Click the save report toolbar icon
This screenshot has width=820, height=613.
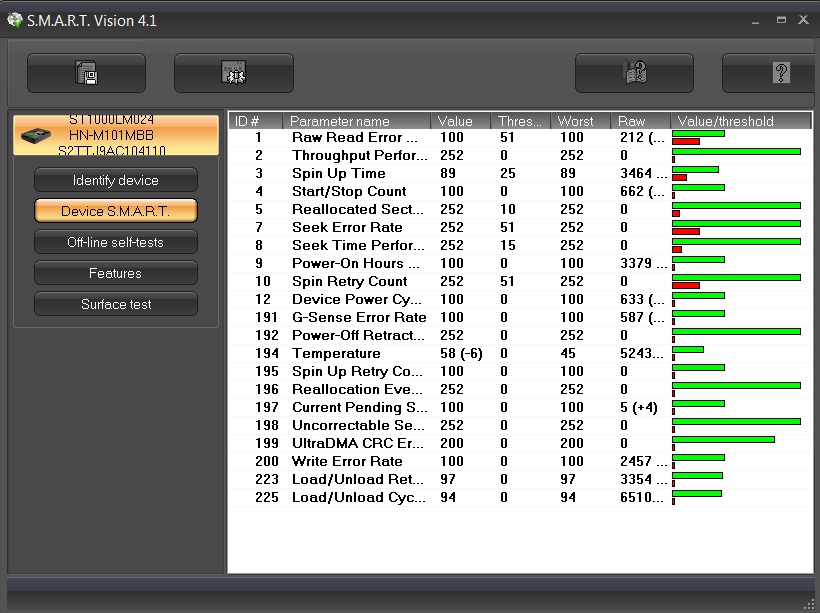(86, 73)
